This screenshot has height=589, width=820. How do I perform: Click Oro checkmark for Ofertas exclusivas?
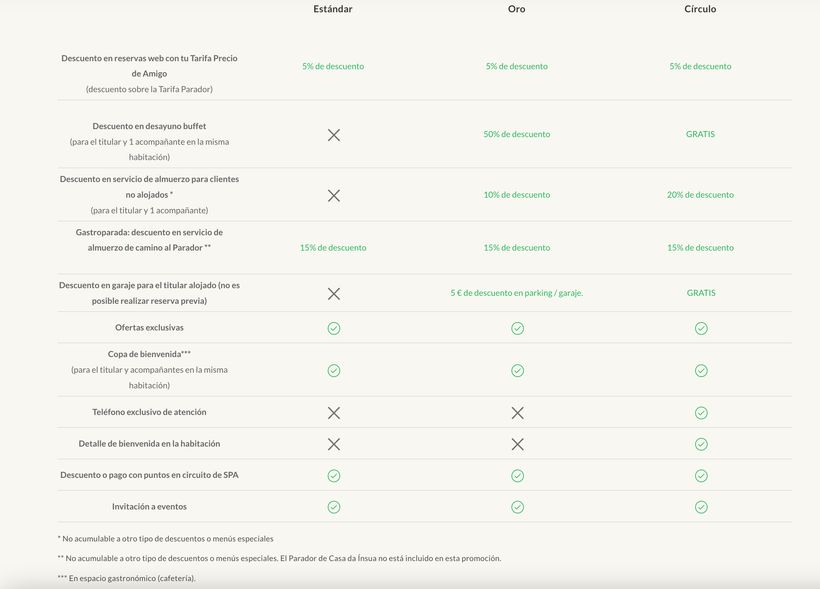[x=517, y=328]
